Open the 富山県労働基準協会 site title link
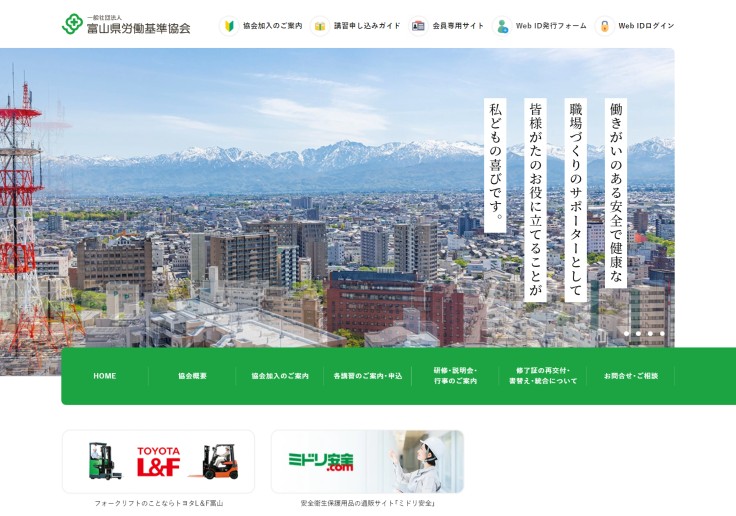The width and height of the screenshot is (736, 516). click(x=138, y=28)
